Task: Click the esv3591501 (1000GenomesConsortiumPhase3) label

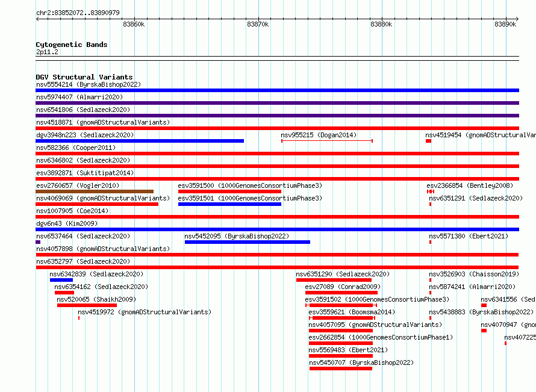Action: tap(250, 198)
